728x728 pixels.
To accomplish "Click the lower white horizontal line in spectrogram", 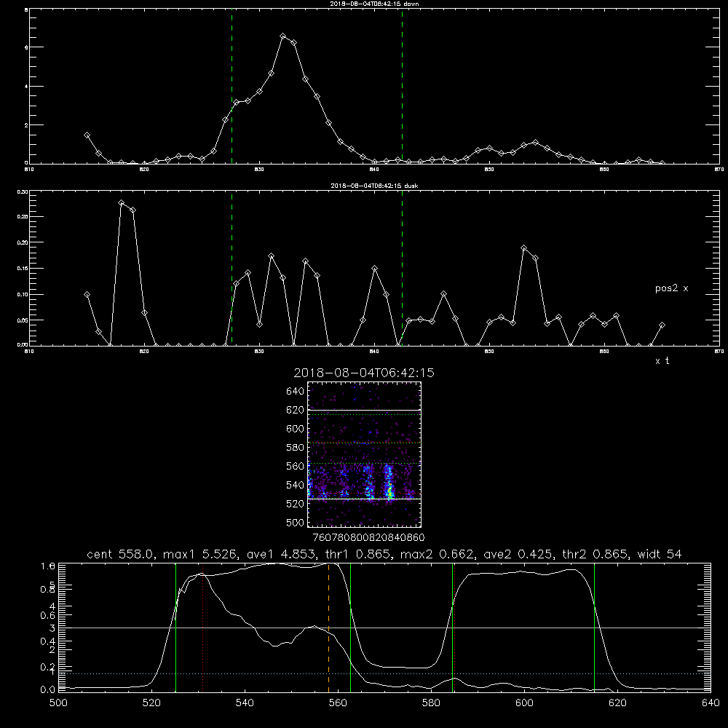I will pos(365,499).
